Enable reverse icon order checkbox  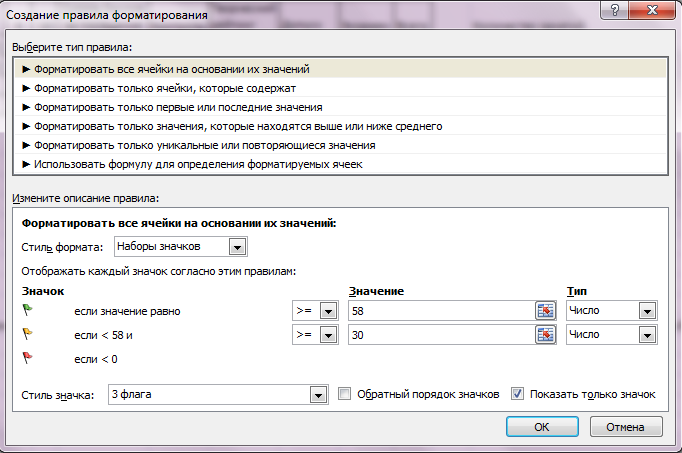[x=344, y=394]
